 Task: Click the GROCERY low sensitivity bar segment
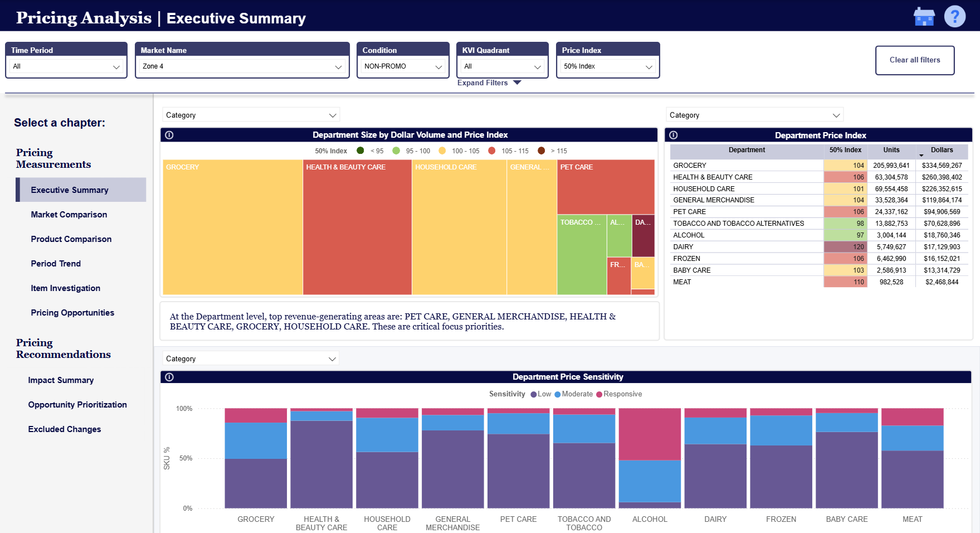(256, 483)
